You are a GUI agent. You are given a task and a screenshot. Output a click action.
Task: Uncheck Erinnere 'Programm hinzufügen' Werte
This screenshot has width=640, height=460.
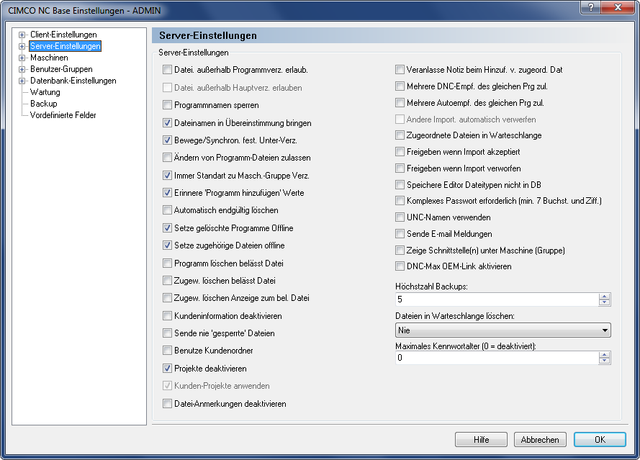click(167, 193)
